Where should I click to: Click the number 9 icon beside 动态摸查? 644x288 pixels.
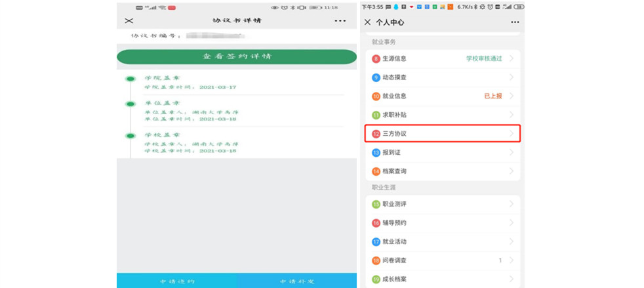point(376,77)
